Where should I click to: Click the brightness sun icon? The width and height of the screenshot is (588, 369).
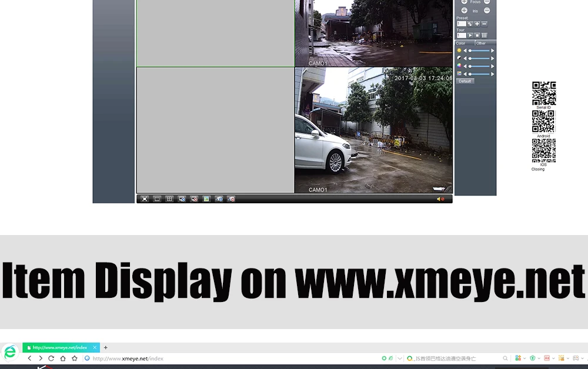459,50
